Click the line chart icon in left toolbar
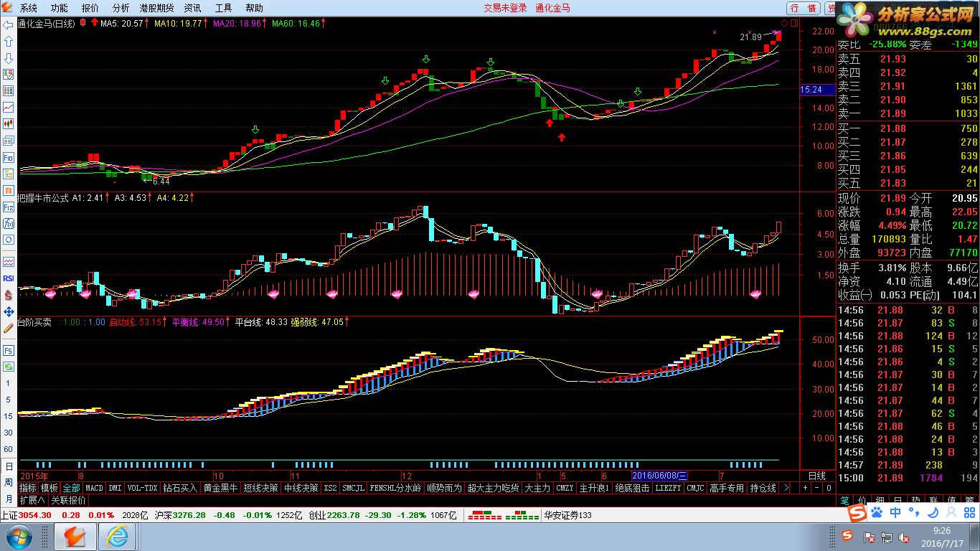Image resolution: width=980 pixels, height=551 pixels. pyautogui.click(x=9, y=108)
